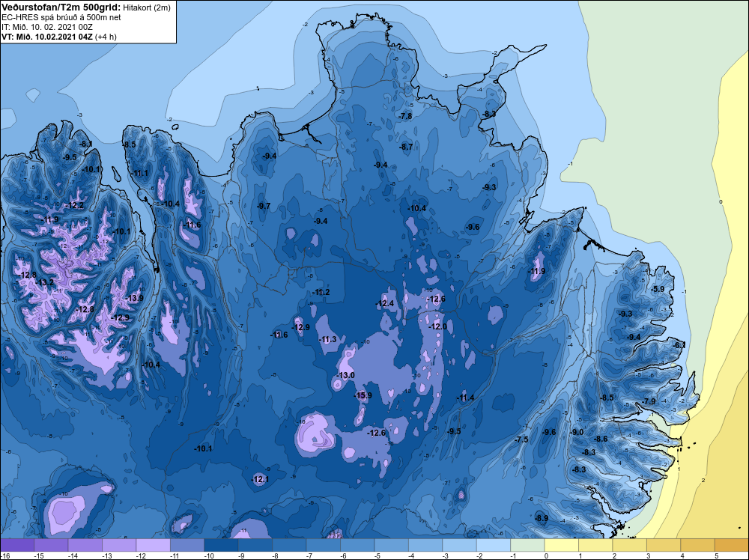Click the "-16" label on the legend scale

point(4,556)
